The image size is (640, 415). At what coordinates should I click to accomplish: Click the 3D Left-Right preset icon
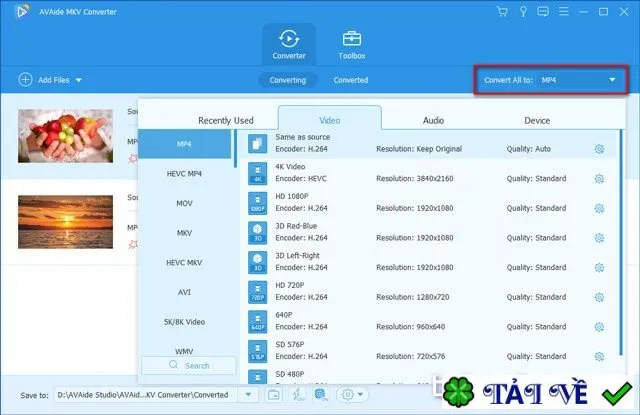pyautogui.click(x=258, y=262)
